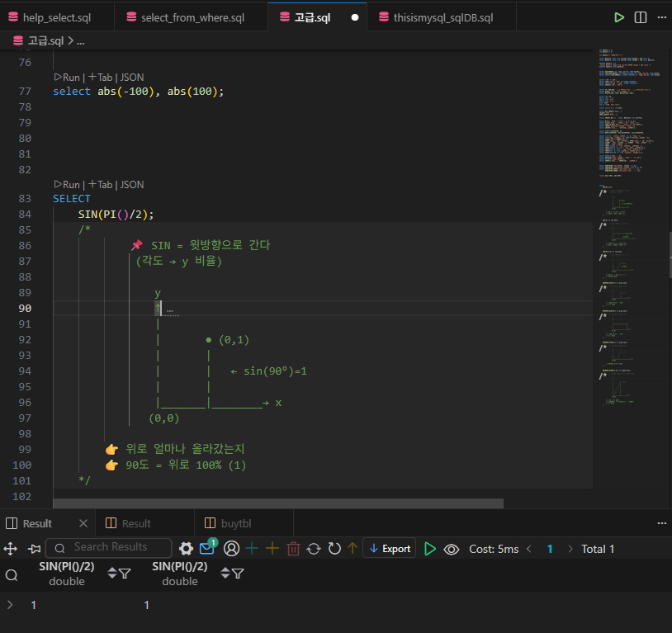The image size is (672, 633).
Task: Add a new row with blue plus icon
Action: point(252,549)
